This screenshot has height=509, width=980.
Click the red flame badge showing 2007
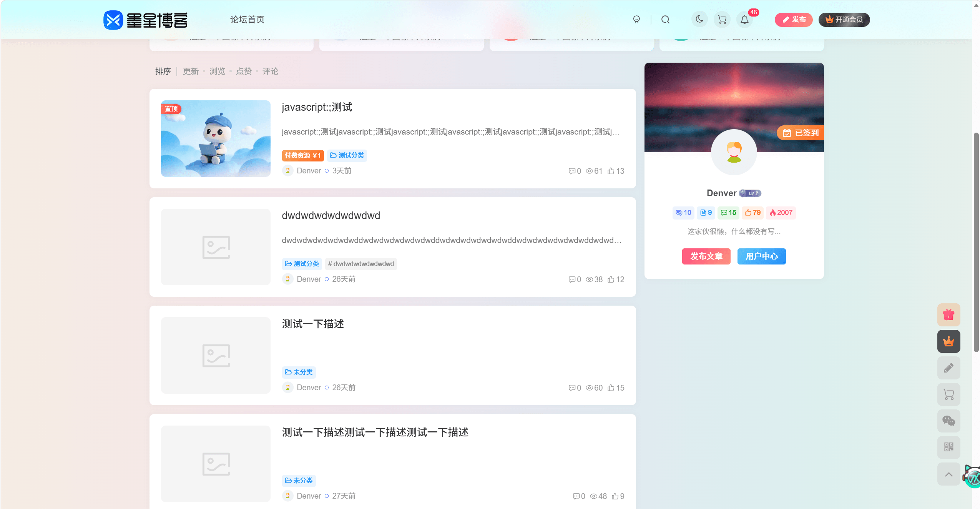point(781,213)
